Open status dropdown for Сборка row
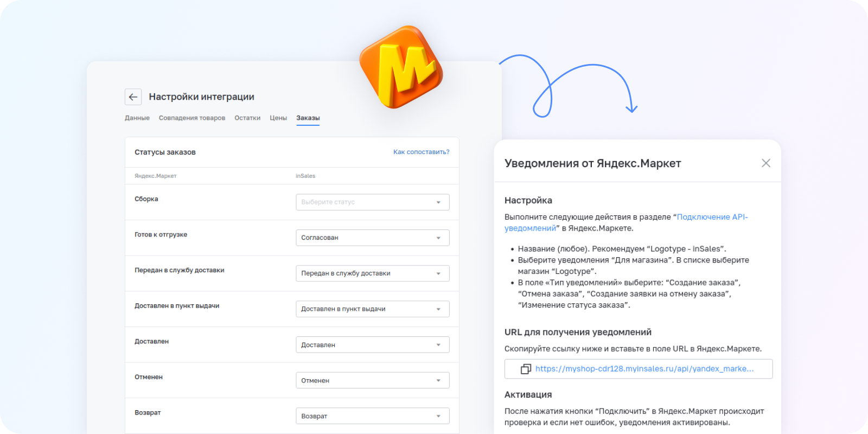 (373, 202)
